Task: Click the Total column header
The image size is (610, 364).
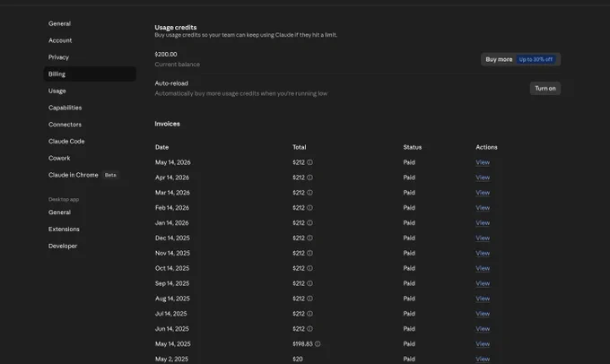Action: click(299, 147)
